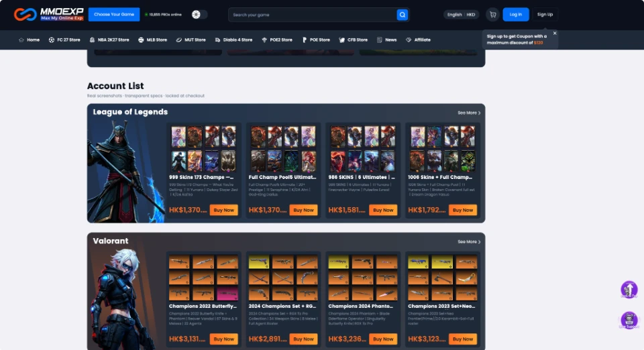Viewport: 644px width, 350px height.
Task: Click the HK$3,236 price on Champions 2024 Phantom
Action: 347,339
